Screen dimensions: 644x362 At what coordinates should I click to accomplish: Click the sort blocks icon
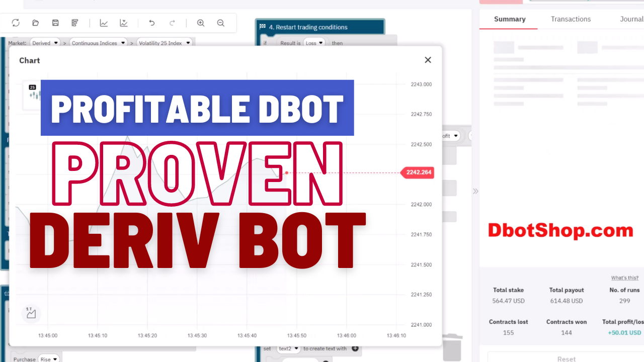pyautogui.click(x=75, y=23)
